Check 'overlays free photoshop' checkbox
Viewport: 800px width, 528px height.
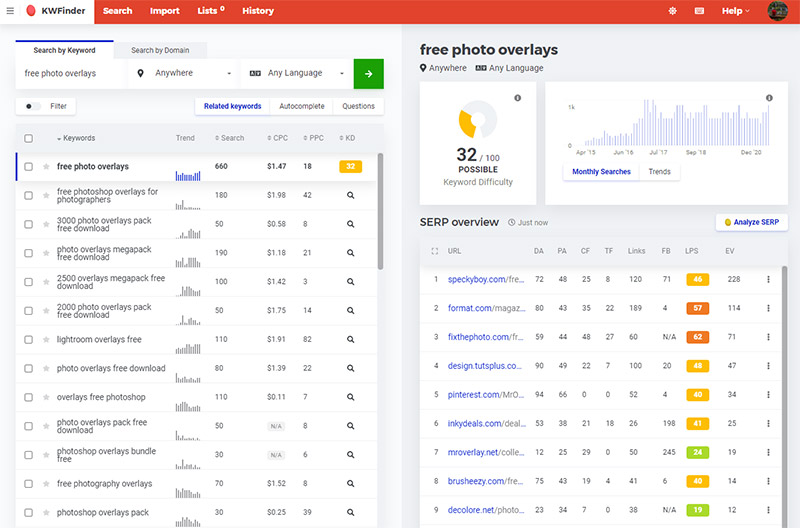click(29, 397)
